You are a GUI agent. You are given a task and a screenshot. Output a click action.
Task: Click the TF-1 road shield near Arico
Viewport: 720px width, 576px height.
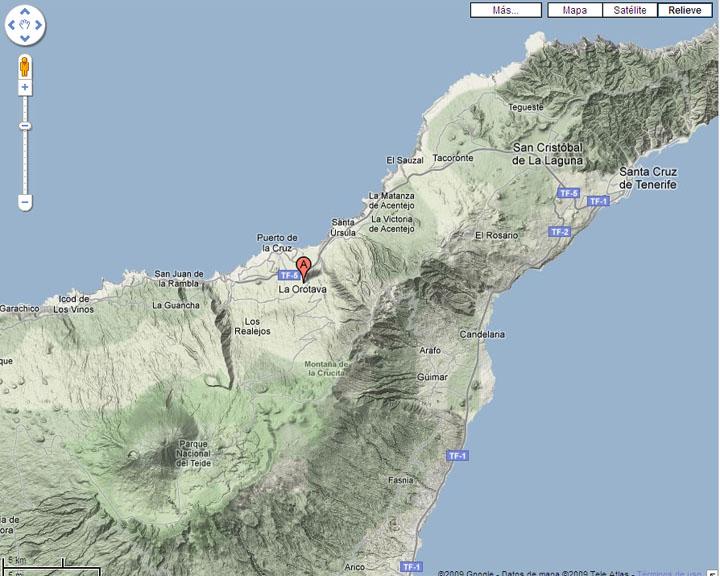point(411,567)
